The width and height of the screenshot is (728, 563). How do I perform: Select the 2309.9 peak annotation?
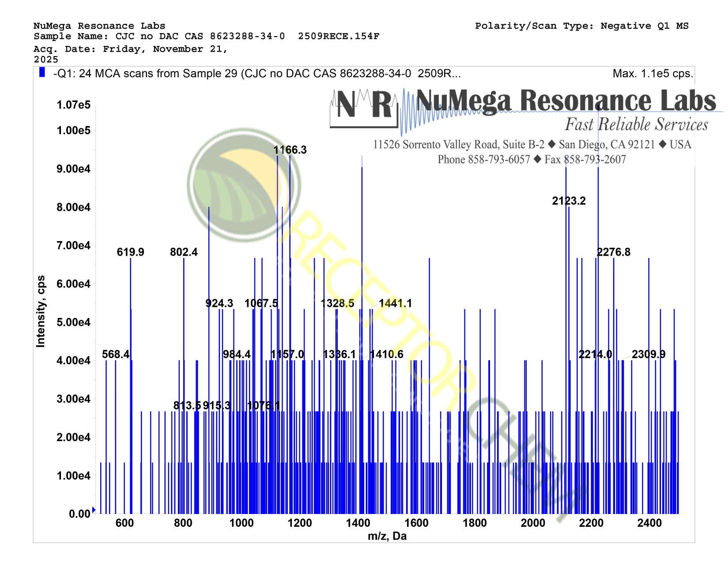[x=649, y=355]
